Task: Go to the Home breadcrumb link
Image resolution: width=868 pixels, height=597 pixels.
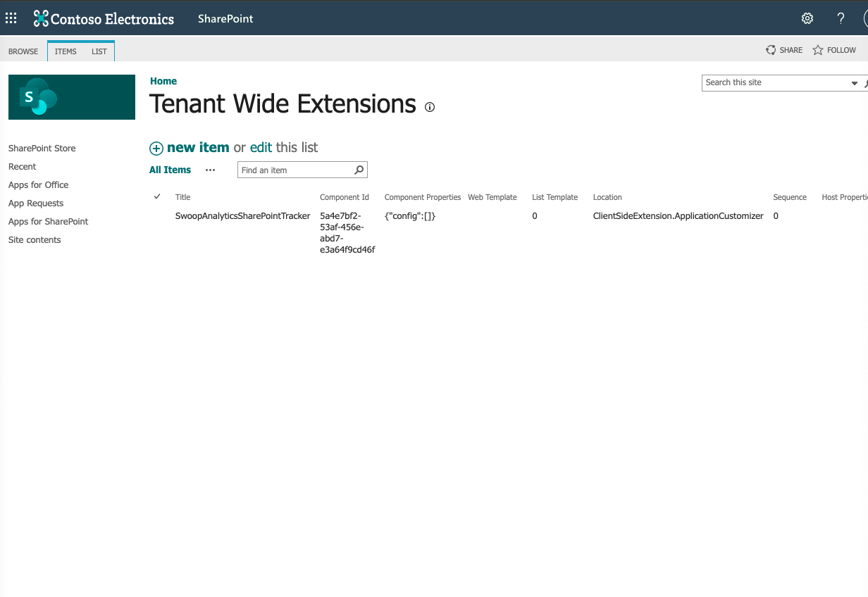Action: click(x=163, y=81)
